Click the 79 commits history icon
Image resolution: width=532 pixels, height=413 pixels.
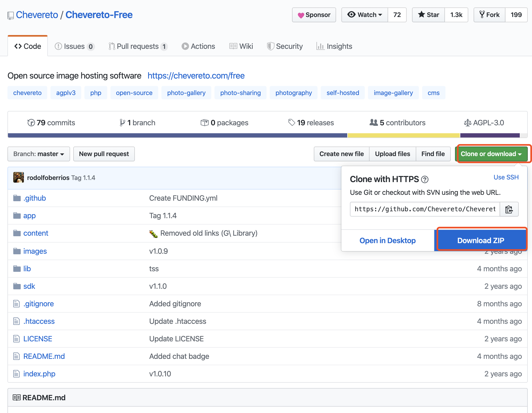[x=31, y=123]
